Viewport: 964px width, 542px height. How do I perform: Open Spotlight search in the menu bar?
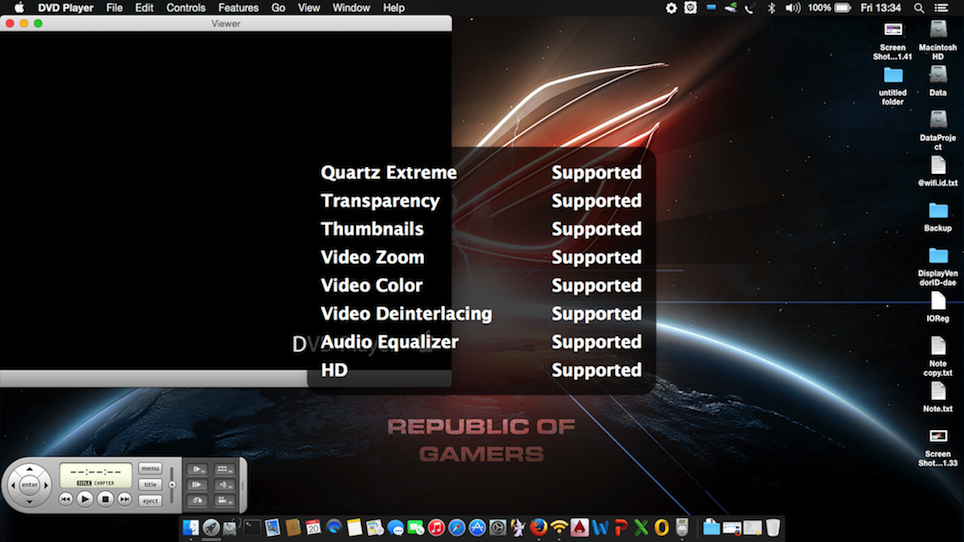point(919,8)
